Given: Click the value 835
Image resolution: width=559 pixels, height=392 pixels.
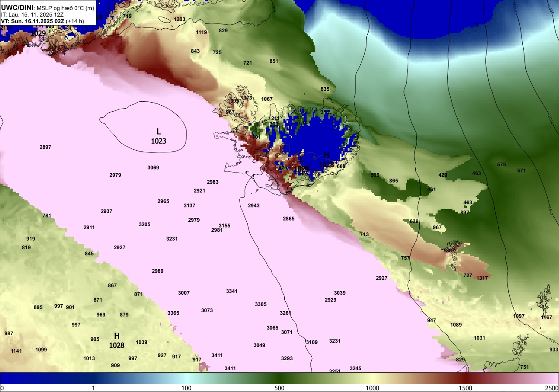Looking at the screenshot, I should point(325,89).
